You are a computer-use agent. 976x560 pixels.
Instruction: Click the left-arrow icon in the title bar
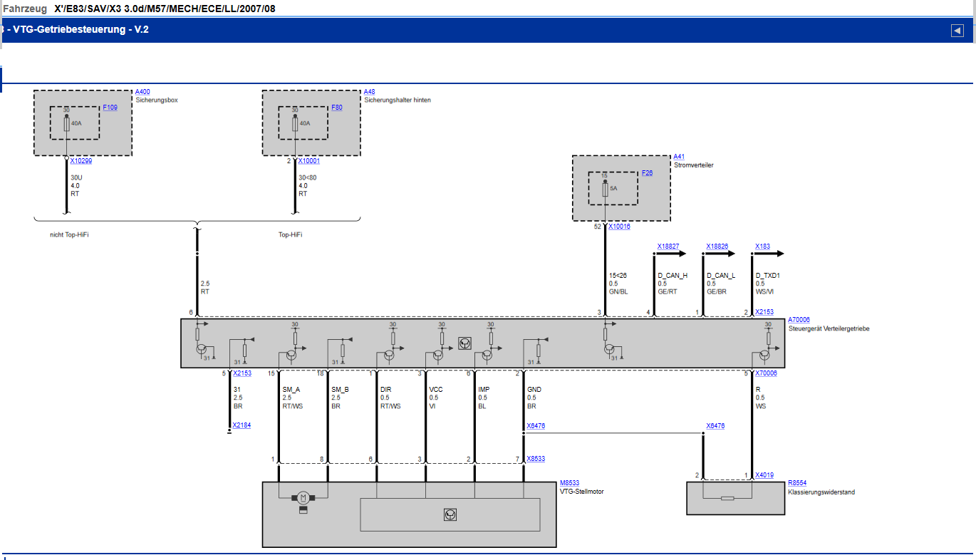(957, 30)
